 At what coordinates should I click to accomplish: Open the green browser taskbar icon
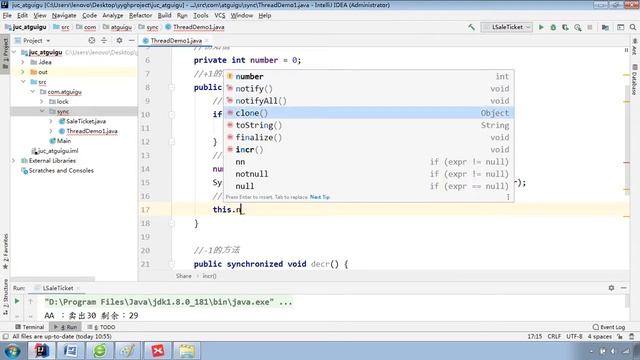pyautogui.click(x=100, y=350)
